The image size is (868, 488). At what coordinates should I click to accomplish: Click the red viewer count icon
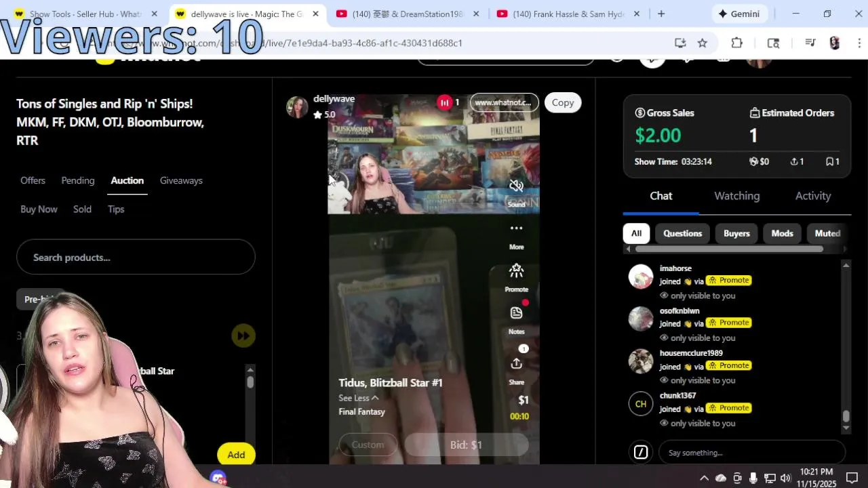click(x=444, y=102)
